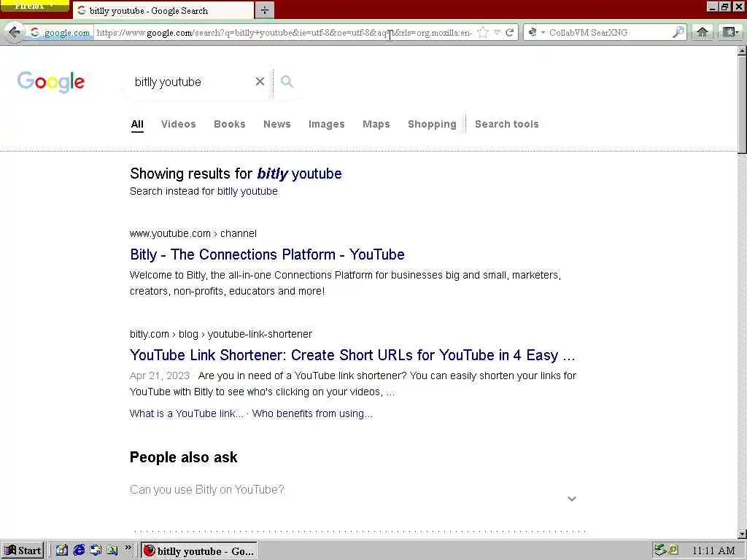This screenshot has width=747, height=560.
Task: Select the bitlly youtube Google Search tab
Action: click(x=163, y=10)
